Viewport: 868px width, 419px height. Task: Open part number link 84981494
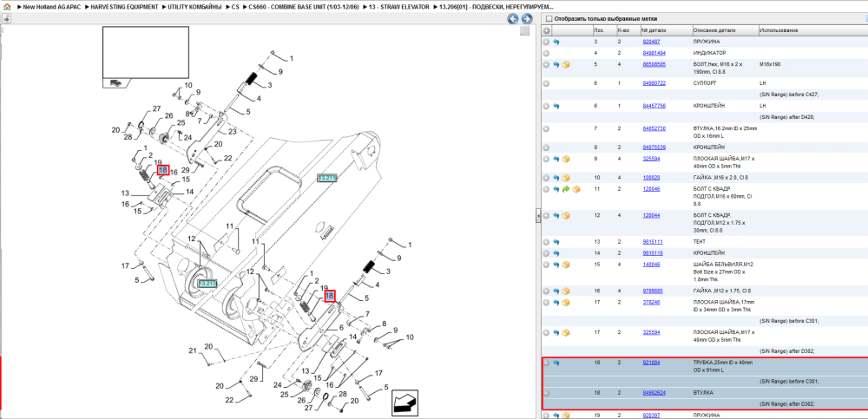tap(654, 53)
